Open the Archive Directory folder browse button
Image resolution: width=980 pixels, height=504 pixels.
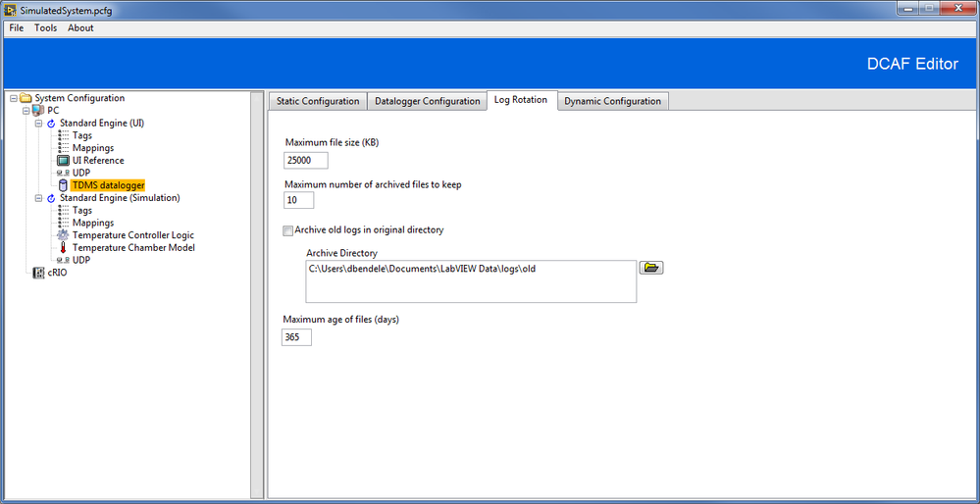651,268
